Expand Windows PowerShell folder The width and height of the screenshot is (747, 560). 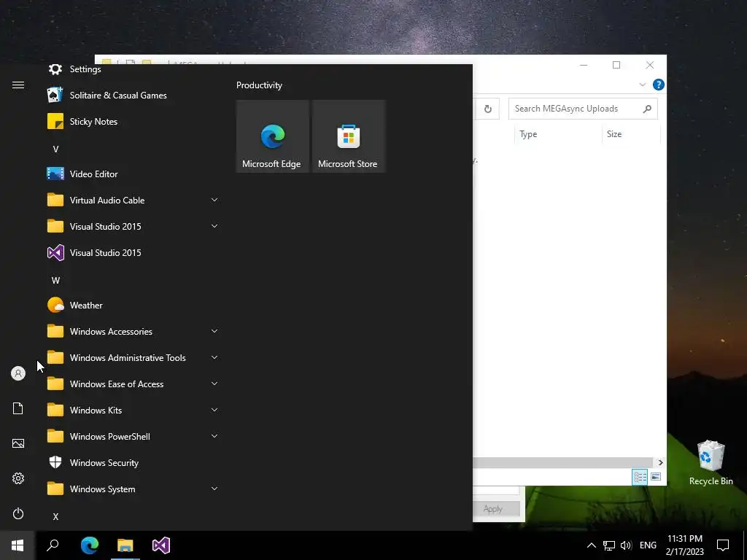tap(214, 436)
